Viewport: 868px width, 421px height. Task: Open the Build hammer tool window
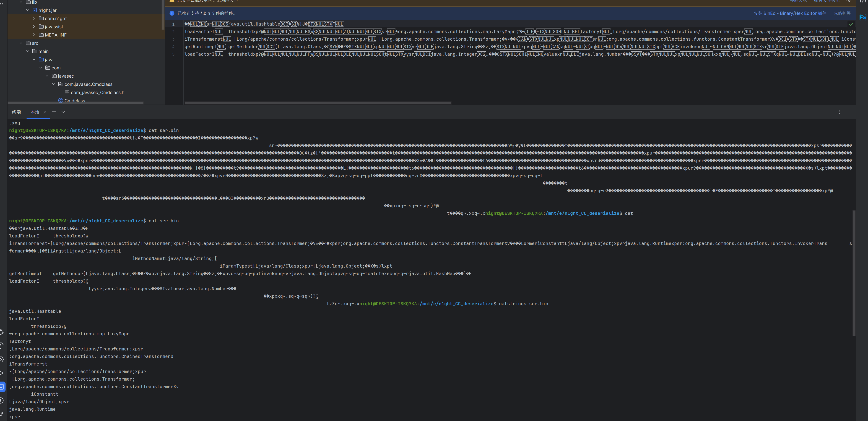tap(2, 345)
